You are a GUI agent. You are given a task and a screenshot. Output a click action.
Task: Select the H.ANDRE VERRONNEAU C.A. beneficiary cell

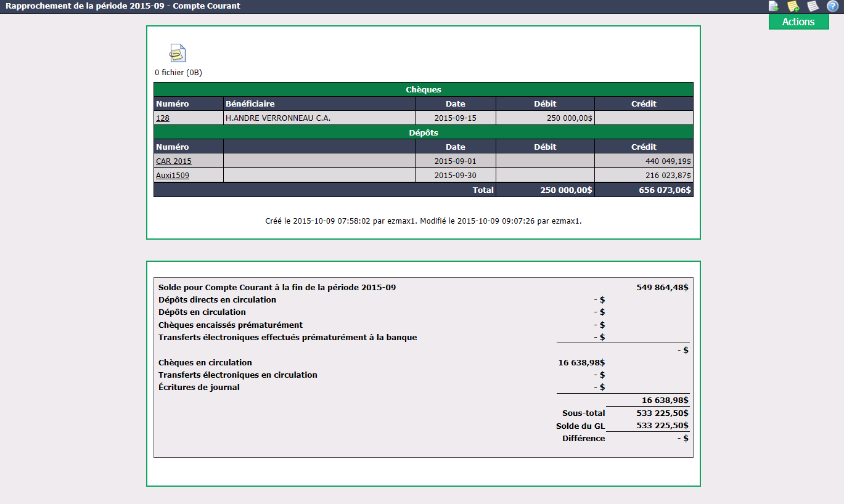point(319,118)
